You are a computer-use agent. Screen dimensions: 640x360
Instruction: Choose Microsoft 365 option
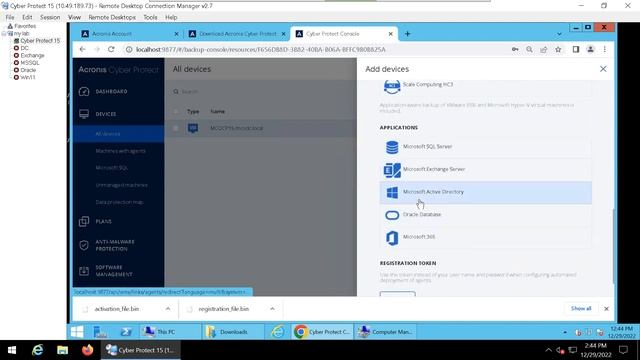tap(485, 237)
